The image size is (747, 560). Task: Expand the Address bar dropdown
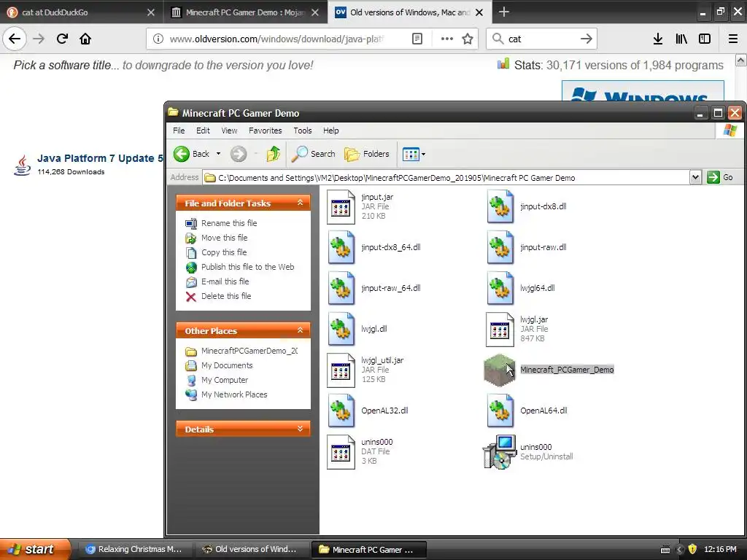pyautogui.click(x=695, y=178)
